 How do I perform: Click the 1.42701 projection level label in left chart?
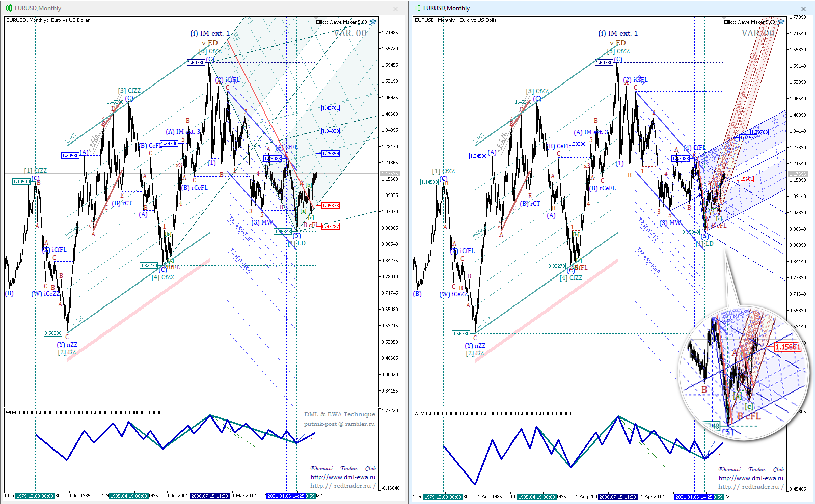331,108
